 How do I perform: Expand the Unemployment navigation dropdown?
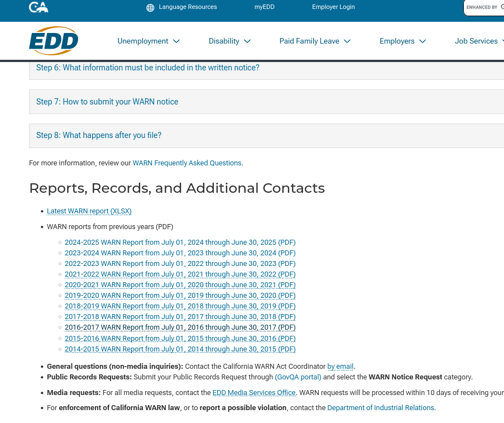click(x=148, y=41)
